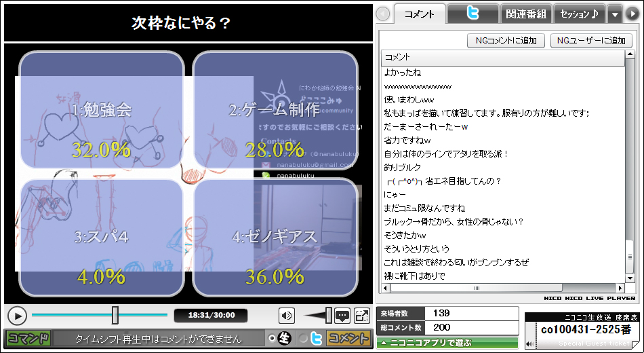Play the timeshift video
Image resolution: width=644 pixels, height=353 pixels.
(x=17, y=316)
